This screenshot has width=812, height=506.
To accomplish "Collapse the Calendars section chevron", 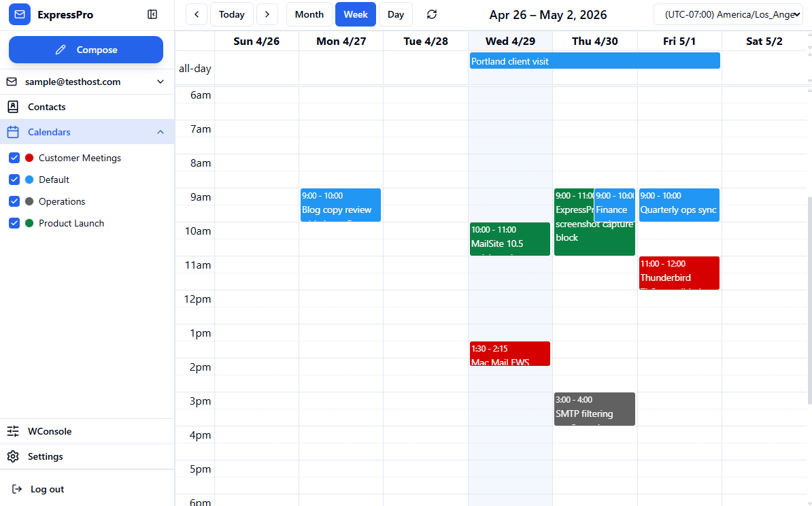I will (x=160, y=132).
